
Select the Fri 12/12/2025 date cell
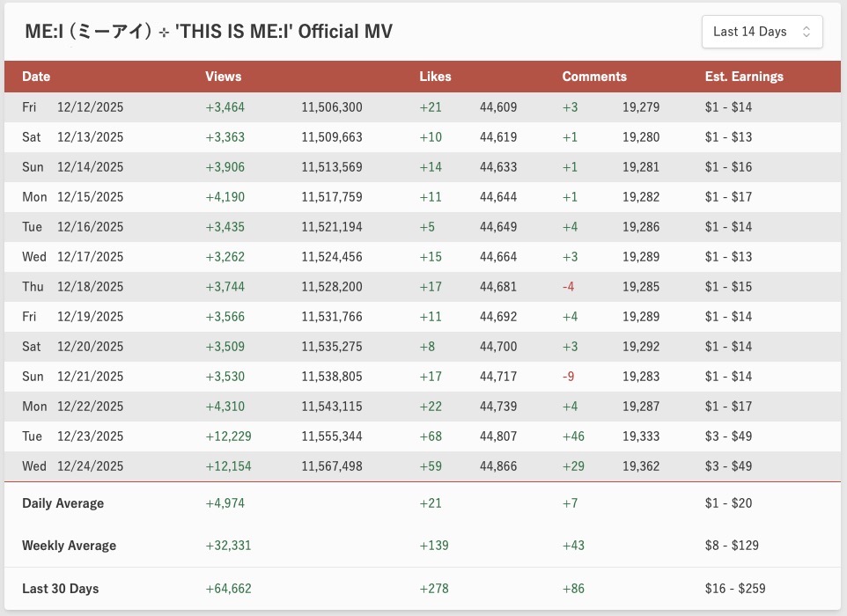click(73, 107)
